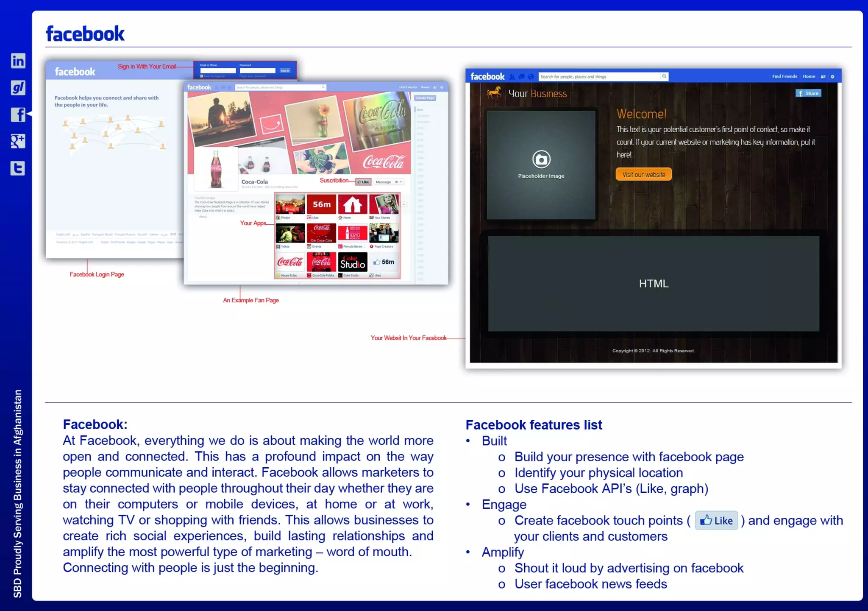This screenshot has height=611, width=868.
Task: Click the Facebook Share button
Action: 808,93
